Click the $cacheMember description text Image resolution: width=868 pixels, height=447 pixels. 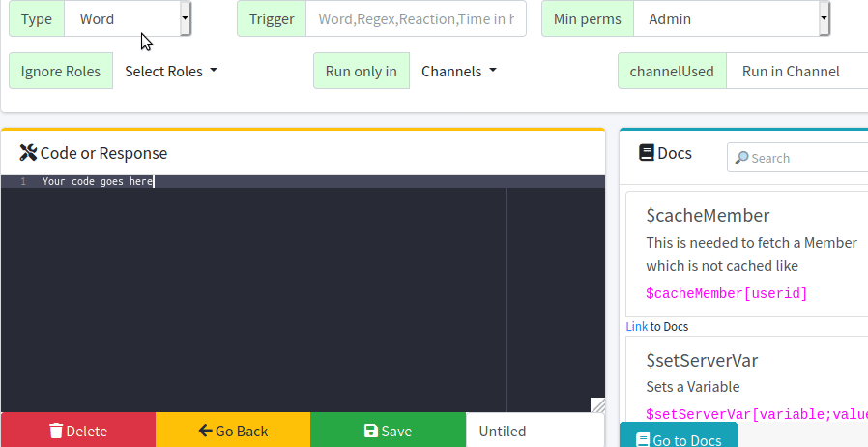tap(751, 254)
